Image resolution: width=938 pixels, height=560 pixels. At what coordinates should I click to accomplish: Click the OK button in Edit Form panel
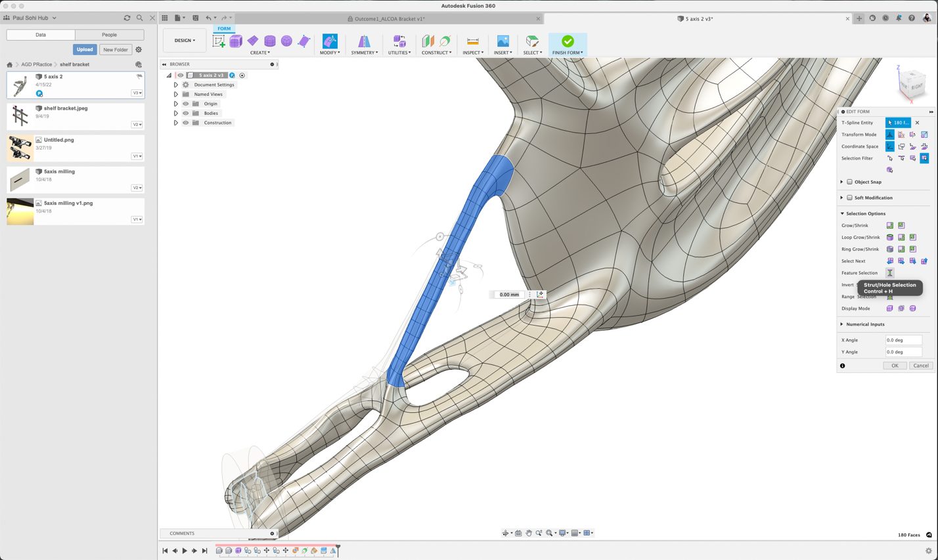pyautogui.click(x=895, y=366)
